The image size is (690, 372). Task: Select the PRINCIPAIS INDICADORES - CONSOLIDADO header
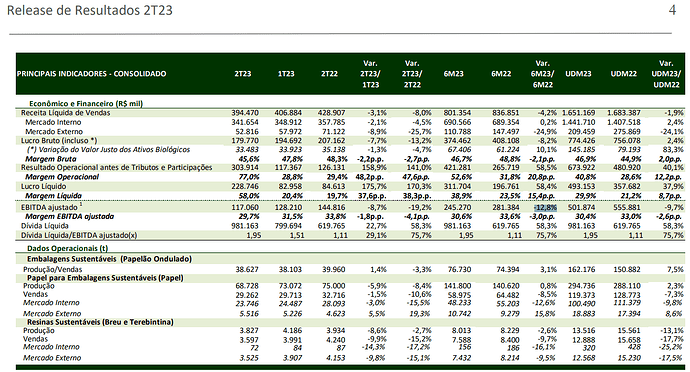point(92,74)
